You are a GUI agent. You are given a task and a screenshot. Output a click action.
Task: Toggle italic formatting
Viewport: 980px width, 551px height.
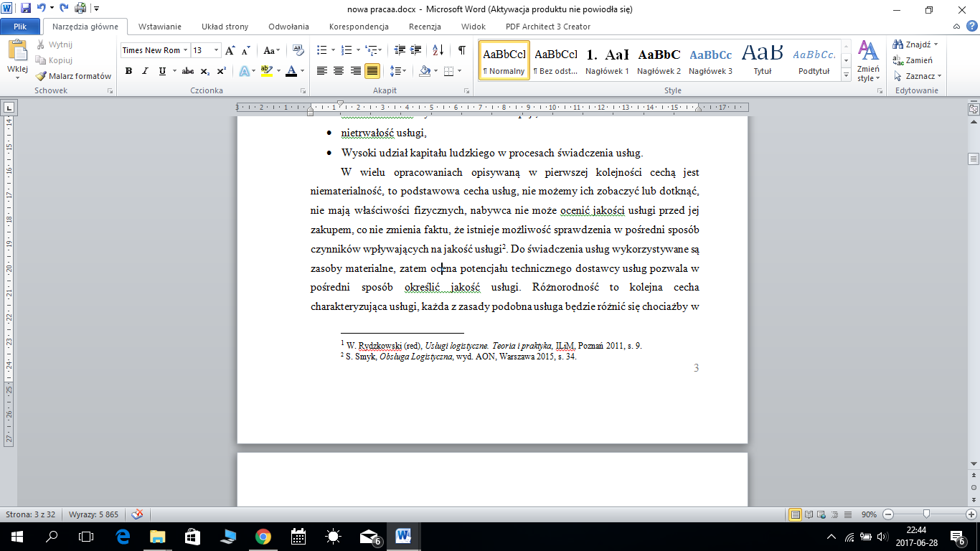coord(146,71)
